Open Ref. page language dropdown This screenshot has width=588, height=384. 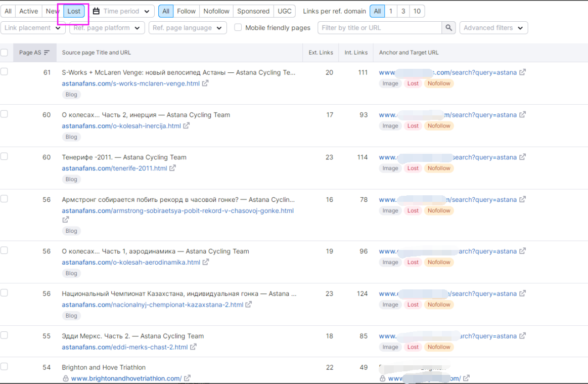click(188, 28)
